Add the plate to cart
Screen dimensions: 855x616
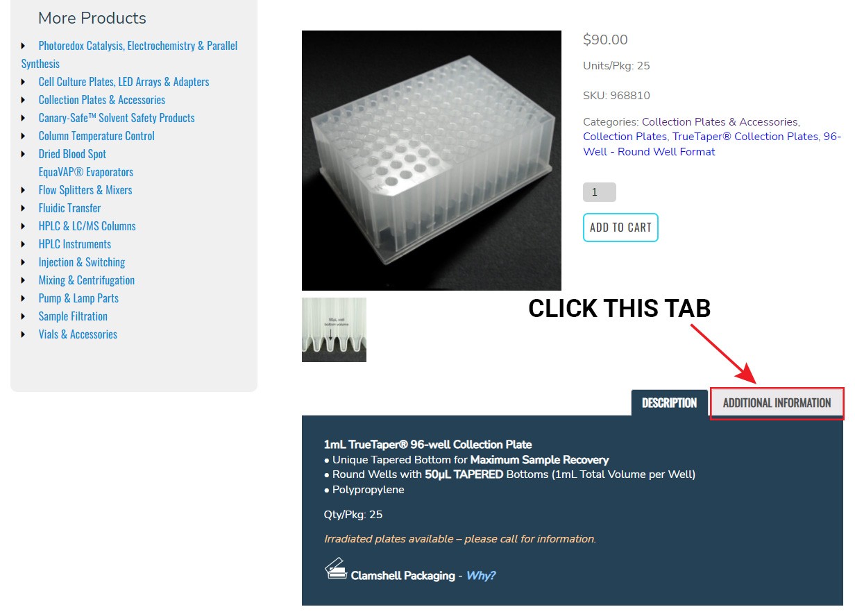click(620, 228)
